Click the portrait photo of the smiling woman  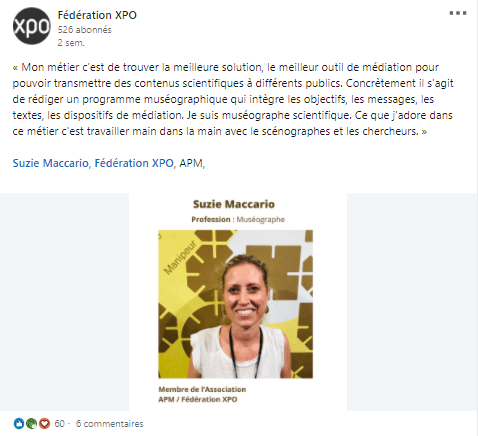point(235,304)
